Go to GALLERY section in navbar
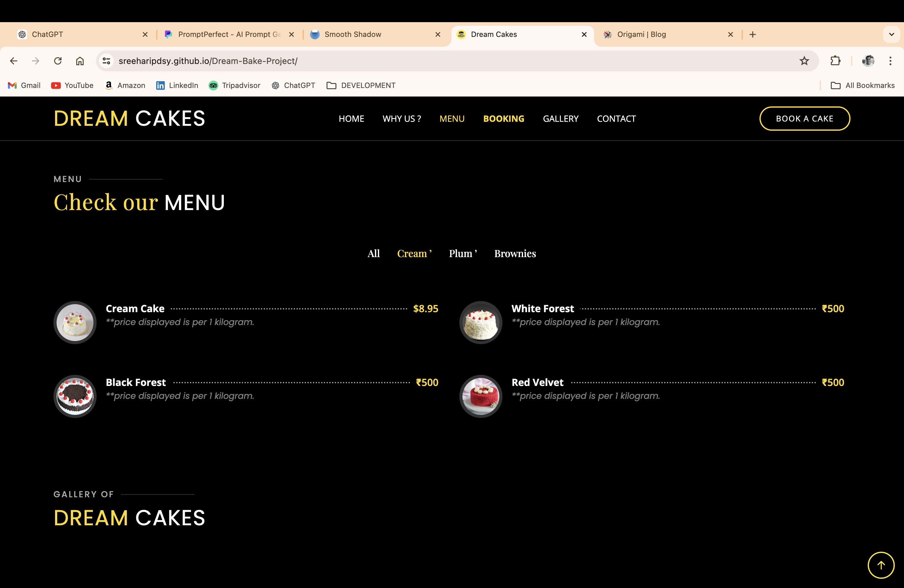Screen dimensions: 904x588 pos(560,119)
